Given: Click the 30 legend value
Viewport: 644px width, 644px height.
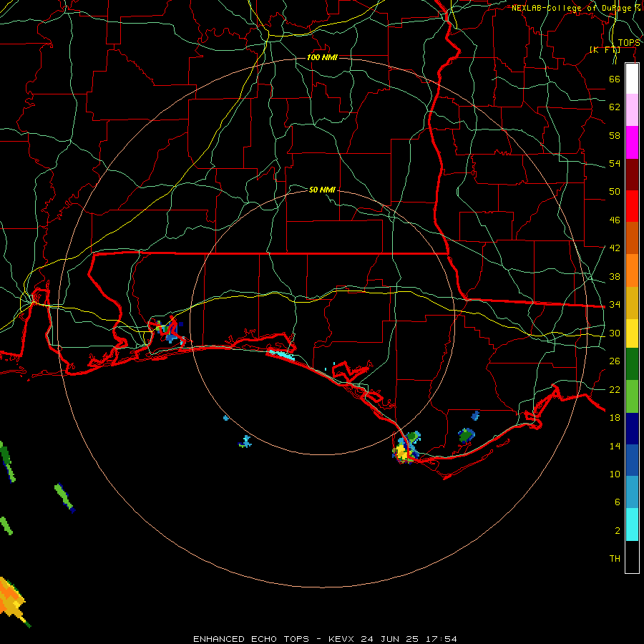Looking at the screenshot, I should pyautogui.click(x=615, y=333).
